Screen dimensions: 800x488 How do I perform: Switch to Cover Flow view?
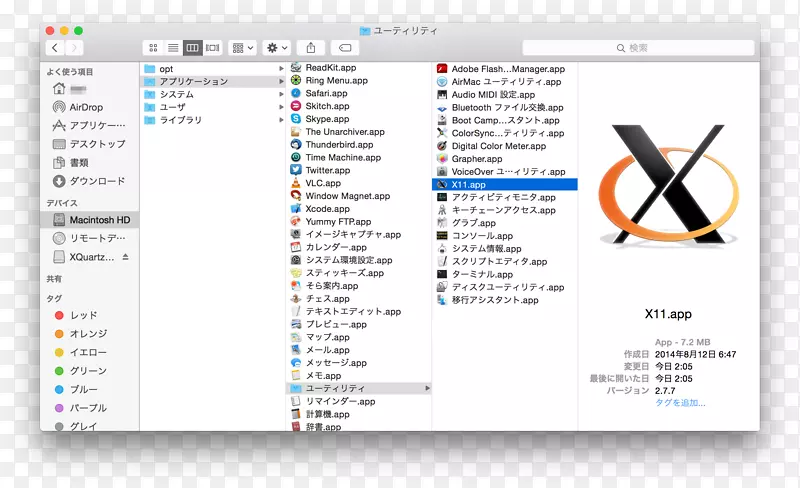point(212,47)
